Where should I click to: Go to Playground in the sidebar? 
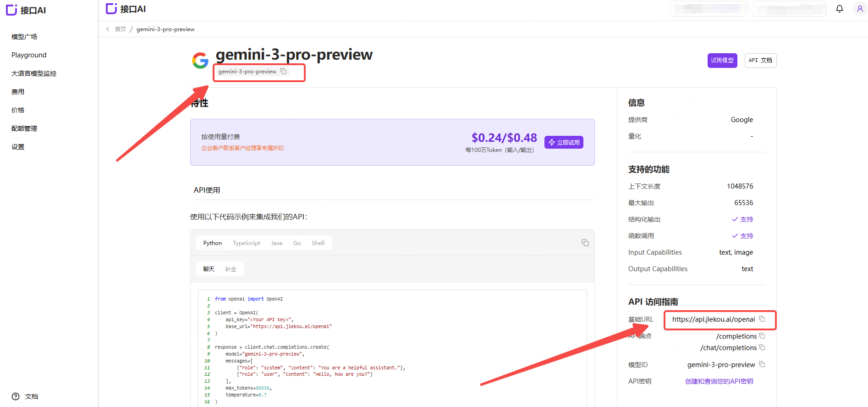click(x=29, y=55)
